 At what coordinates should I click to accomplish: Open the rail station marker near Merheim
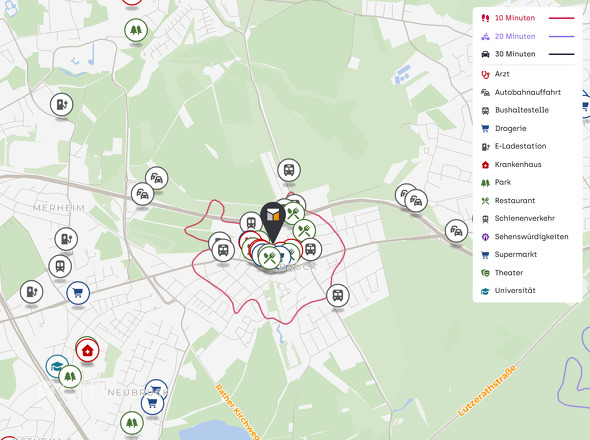pyautogui.click(x=60, y=266)
